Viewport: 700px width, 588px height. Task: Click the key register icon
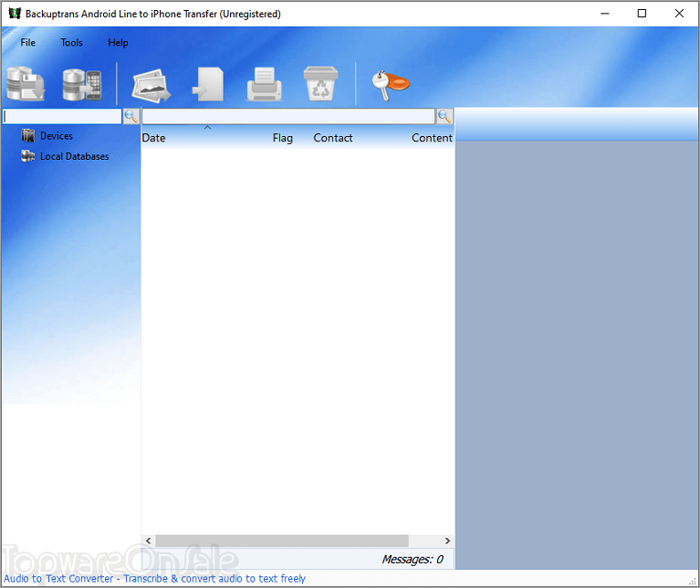click(x=390, y=85)
